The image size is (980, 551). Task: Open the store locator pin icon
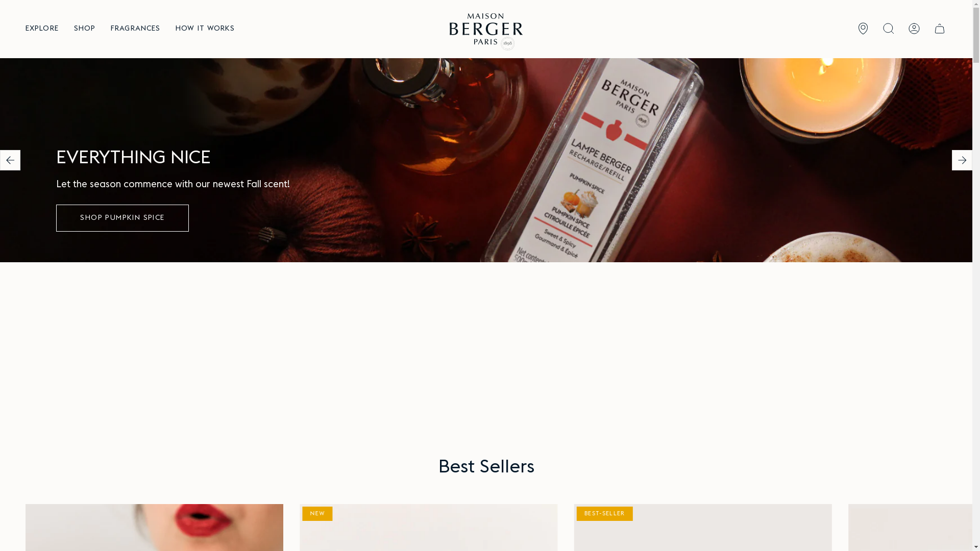click(x=863, y=29)
